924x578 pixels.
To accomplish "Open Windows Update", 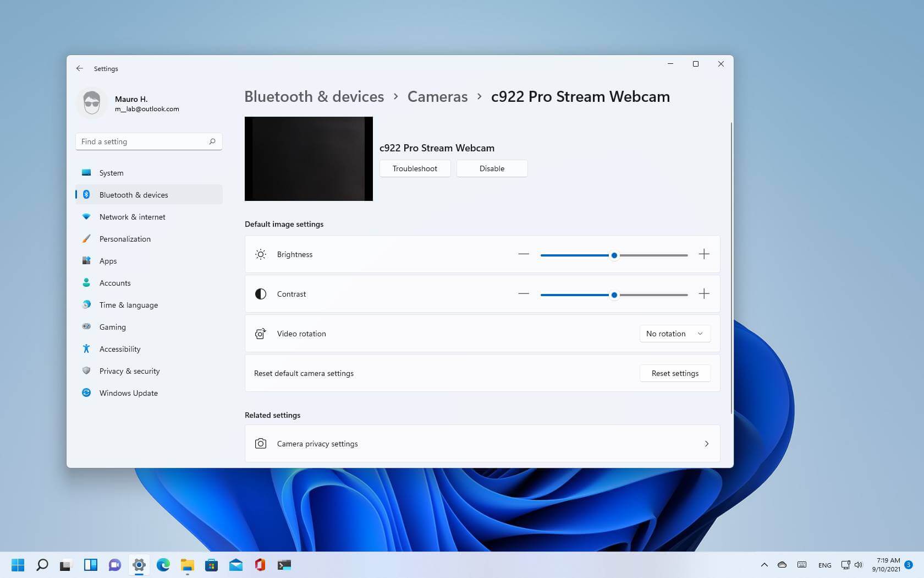I will coord(128,392).
